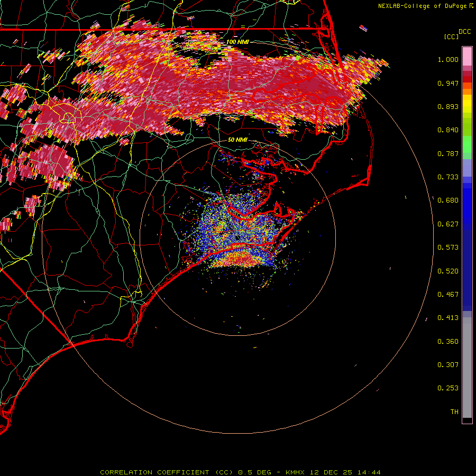Click the 0.360 scale value

coord(448,342)
